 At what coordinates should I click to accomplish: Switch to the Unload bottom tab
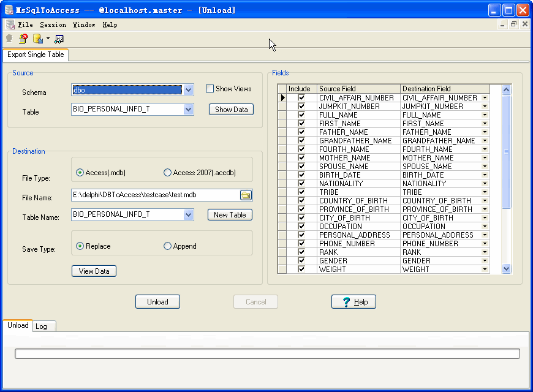click(x=18, y=325)
